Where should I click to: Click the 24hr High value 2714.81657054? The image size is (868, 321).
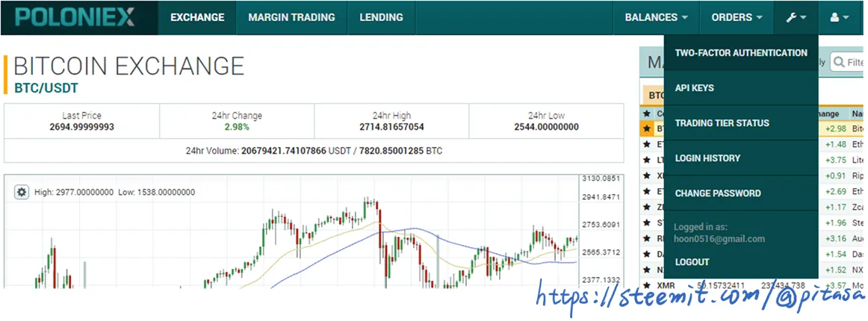pos(391,127)
